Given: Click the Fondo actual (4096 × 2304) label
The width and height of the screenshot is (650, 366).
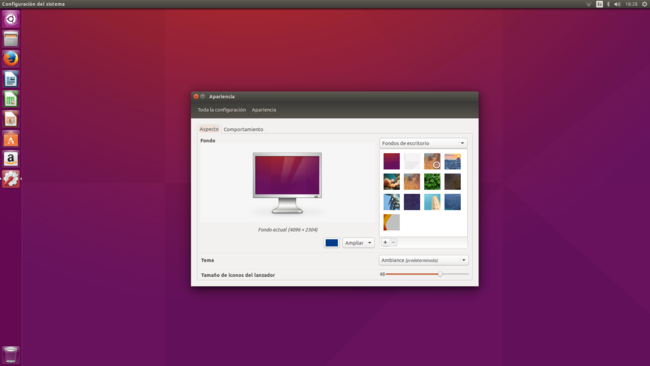Looking at the screenshot, I should (x=288, y=230).
